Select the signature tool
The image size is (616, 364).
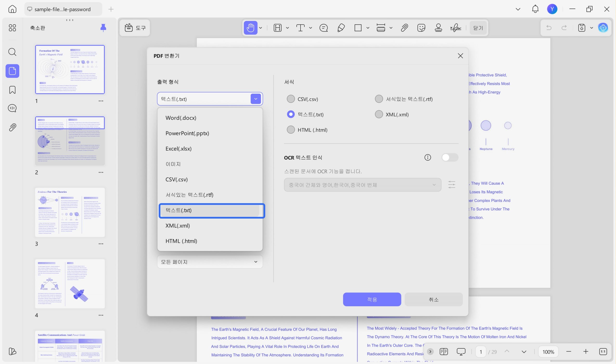[x=456, y=28]
